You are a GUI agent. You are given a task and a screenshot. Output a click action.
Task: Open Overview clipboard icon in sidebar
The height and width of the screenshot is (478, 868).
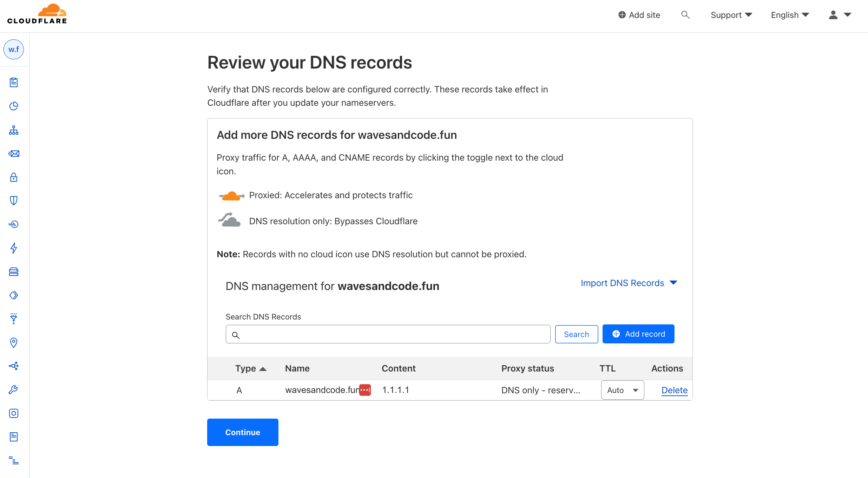pyautogui.click(x=14, y=82)
